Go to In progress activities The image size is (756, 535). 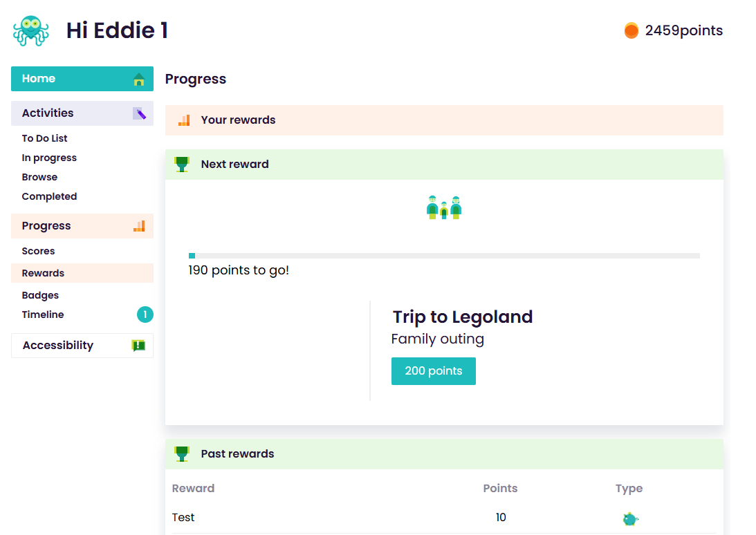click(x=49, y=158)
